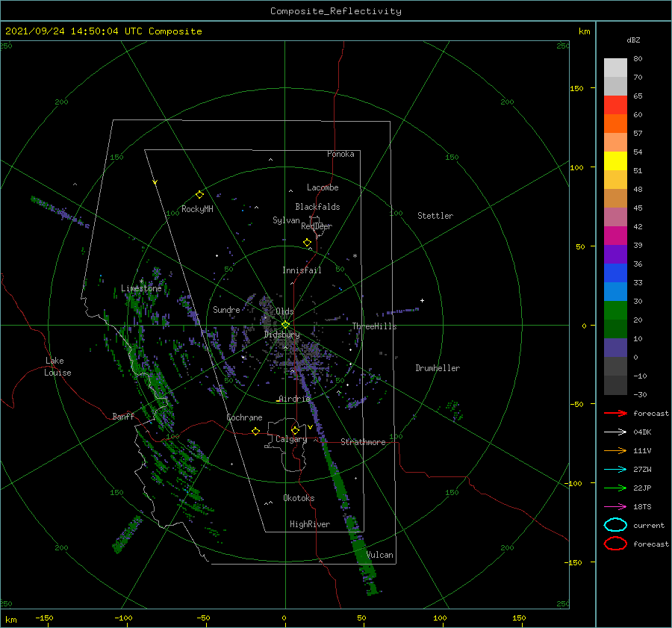Click the dBZ legend heading
The width and height of the screenshot is (672, 628).
[x=633, y=40]
